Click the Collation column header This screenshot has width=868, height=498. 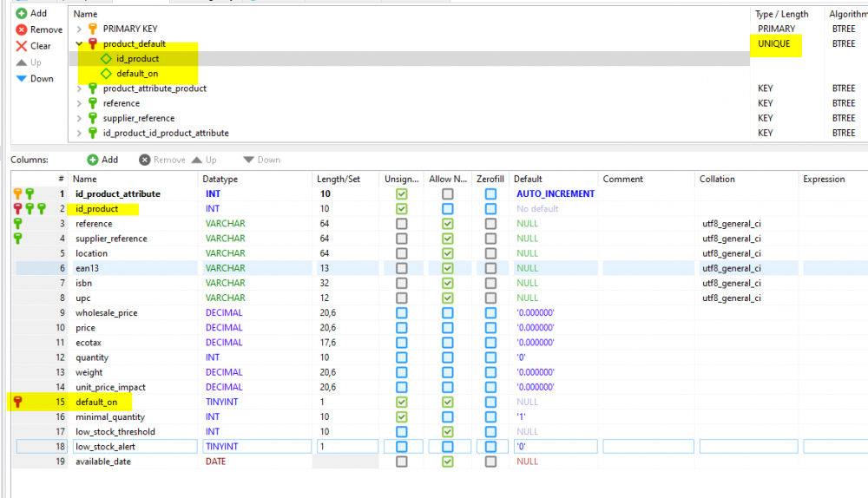(717, 180)
